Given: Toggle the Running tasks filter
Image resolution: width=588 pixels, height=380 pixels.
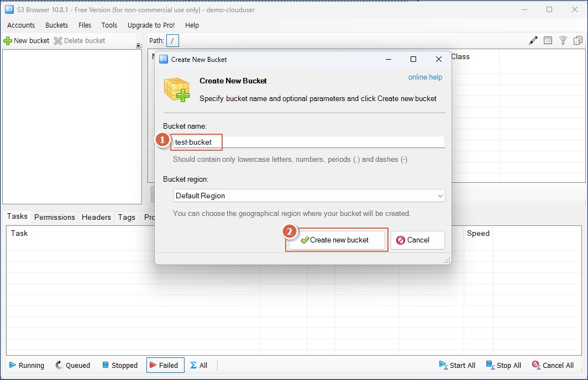Looking at the screenshot, I should [27, 365].
